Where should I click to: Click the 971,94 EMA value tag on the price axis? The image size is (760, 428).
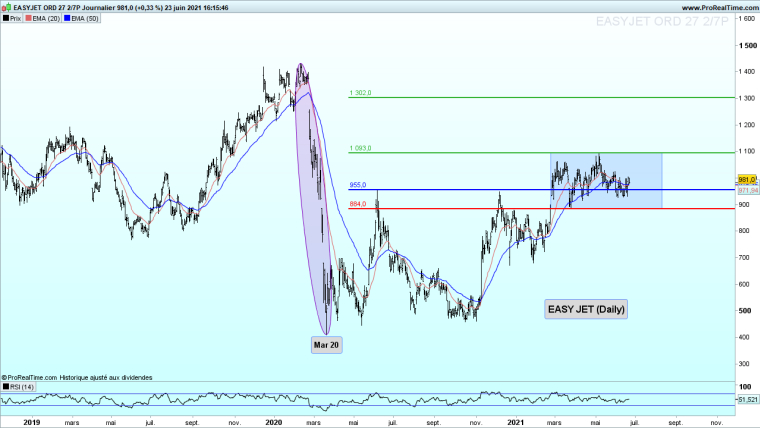tap(748, 190)
